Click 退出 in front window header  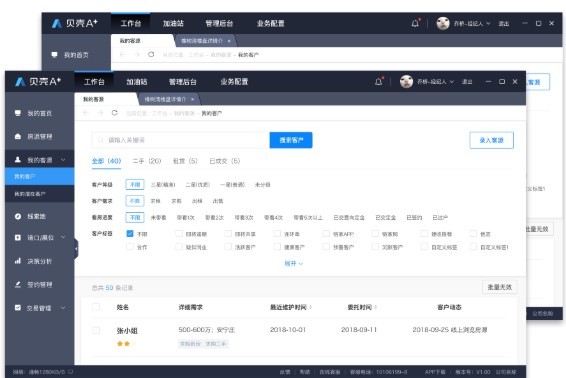(x=467, y=82)
